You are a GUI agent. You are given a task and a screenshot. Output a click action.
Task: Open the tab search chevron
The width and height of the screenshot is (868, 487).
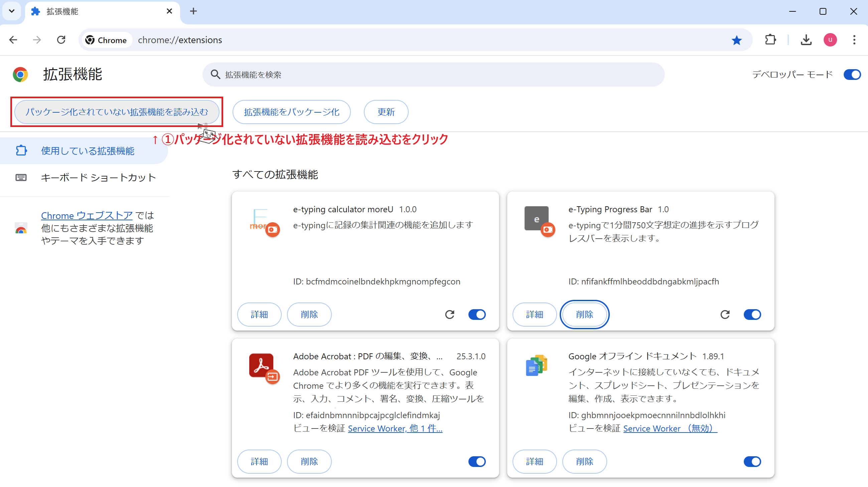(12, 11)
